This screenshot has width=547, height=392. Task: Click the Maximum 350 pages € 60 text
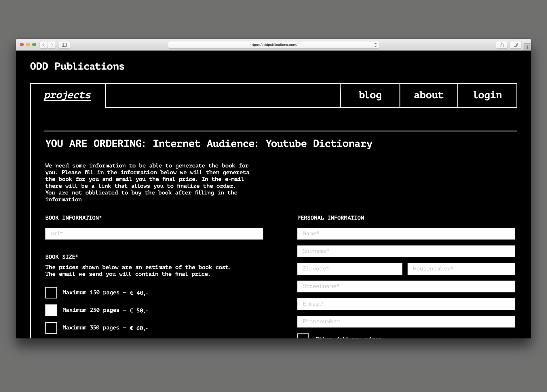[x=105, y=328]
